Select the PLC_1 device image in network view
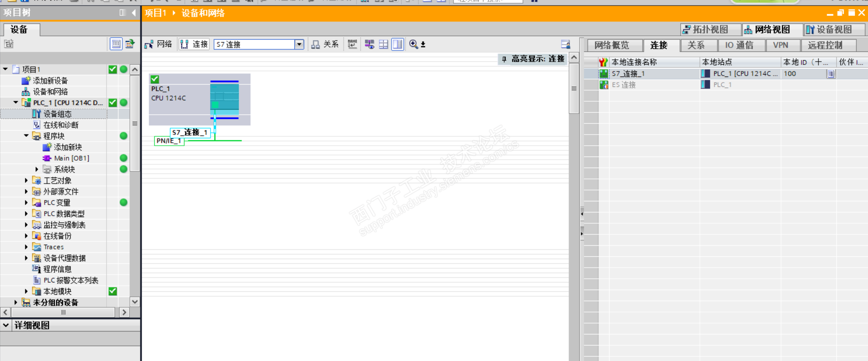868x361 pixels. point(224,99)
